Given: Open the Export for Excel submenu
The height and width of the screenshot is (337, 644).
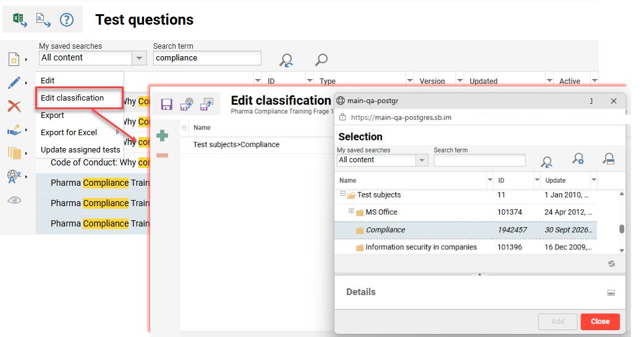Looking at the screenshot, I should 80,133.
